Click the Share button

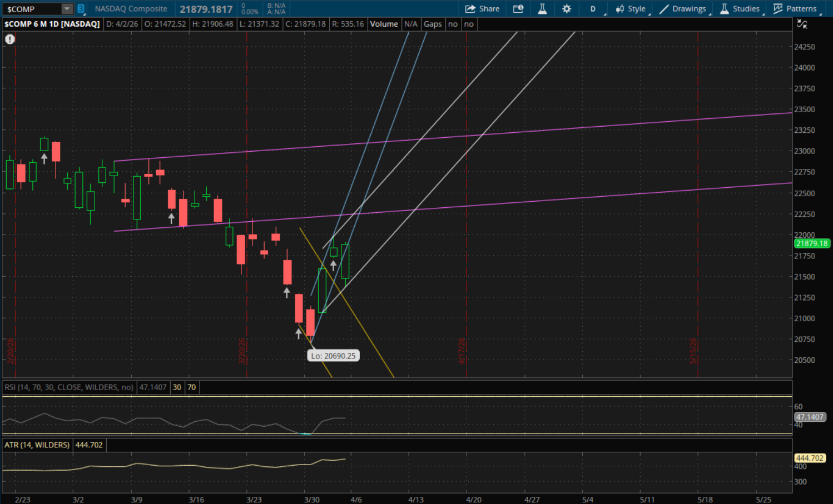(482, 9)
